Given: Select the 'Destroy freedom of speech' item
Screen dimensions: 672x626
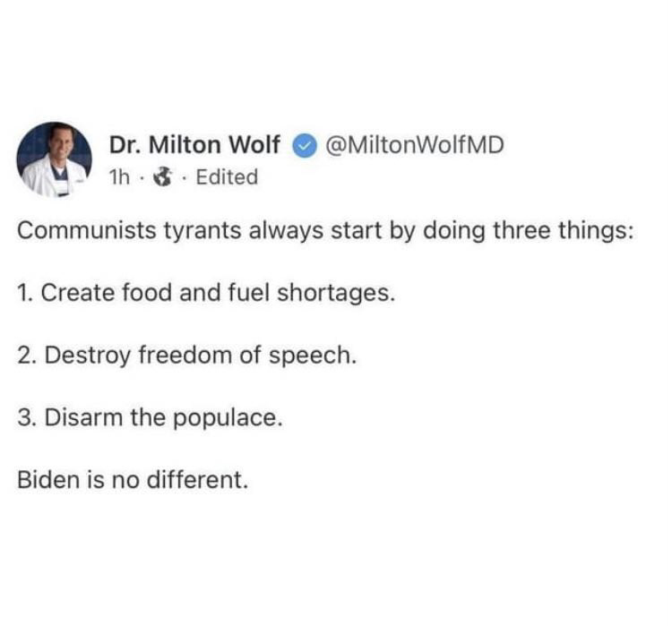Looking at the screenshot, I should point(187,356).
